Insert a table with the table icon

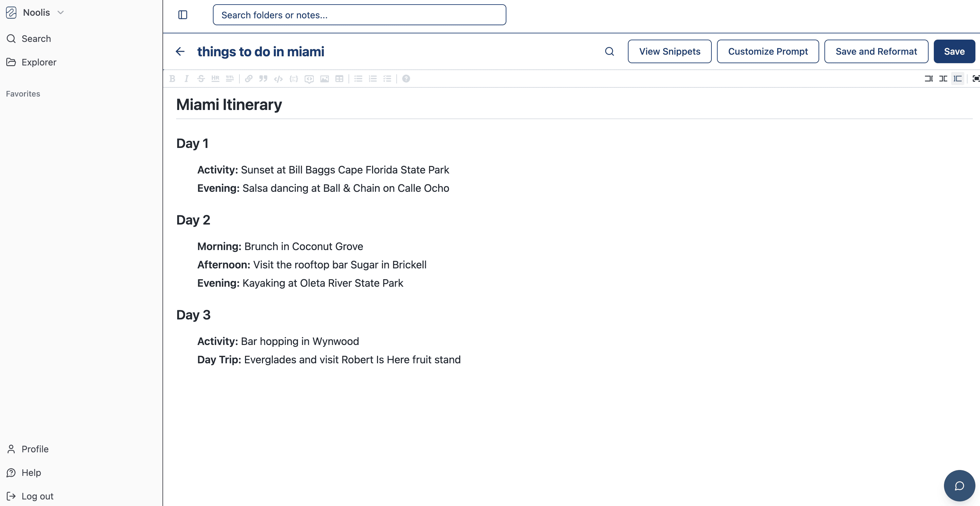339,79
